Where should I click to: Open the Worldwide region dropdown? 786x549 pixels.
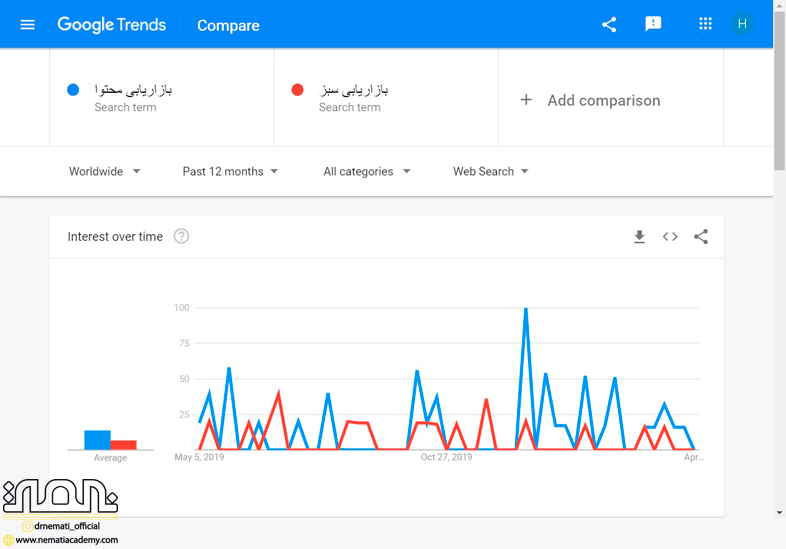[104, 171]
